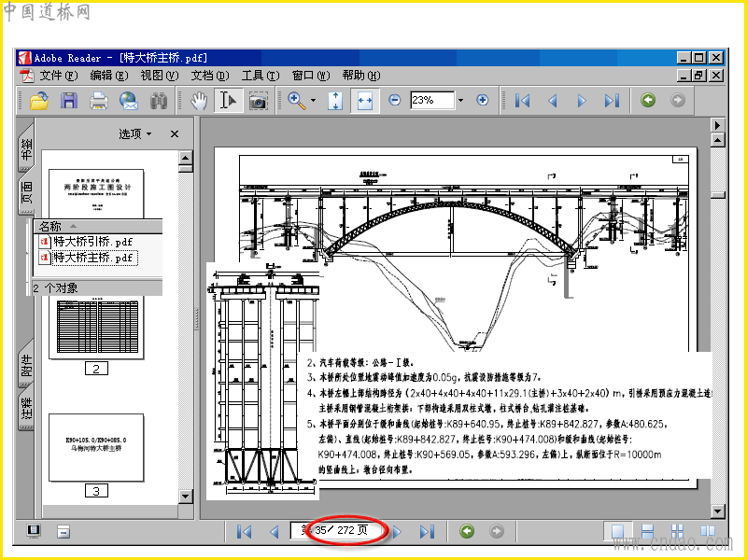Go to last page in top toolbar
This screenshot has height=560, width=747.
coord(612,100)
